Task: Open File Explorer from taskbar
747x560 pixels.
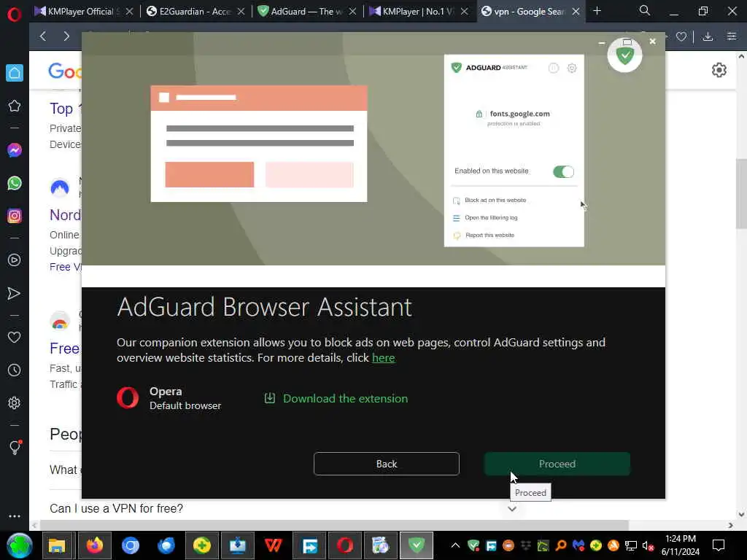Action: pos(57,545)
